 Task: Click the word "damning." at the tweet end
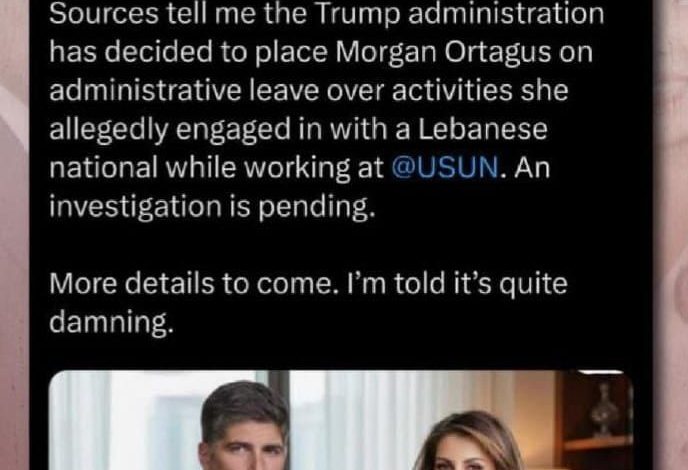point(111,323)
